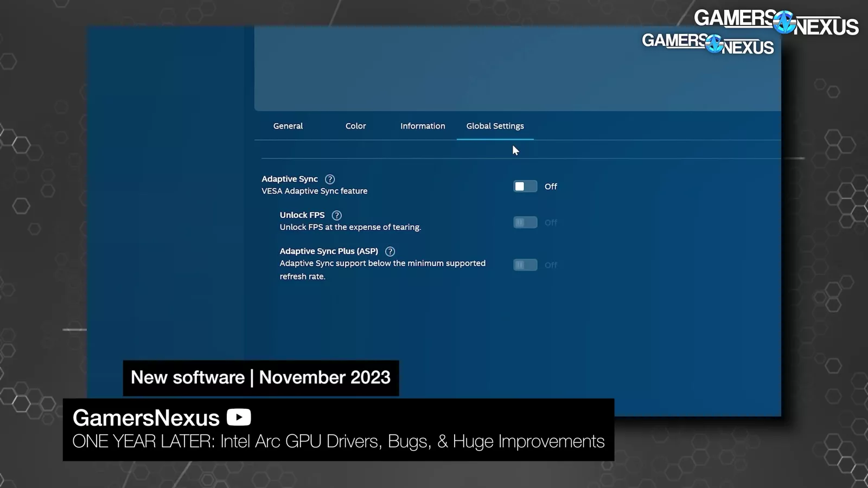Turn on Adaptive Sync Plus switch

(525, 265)
